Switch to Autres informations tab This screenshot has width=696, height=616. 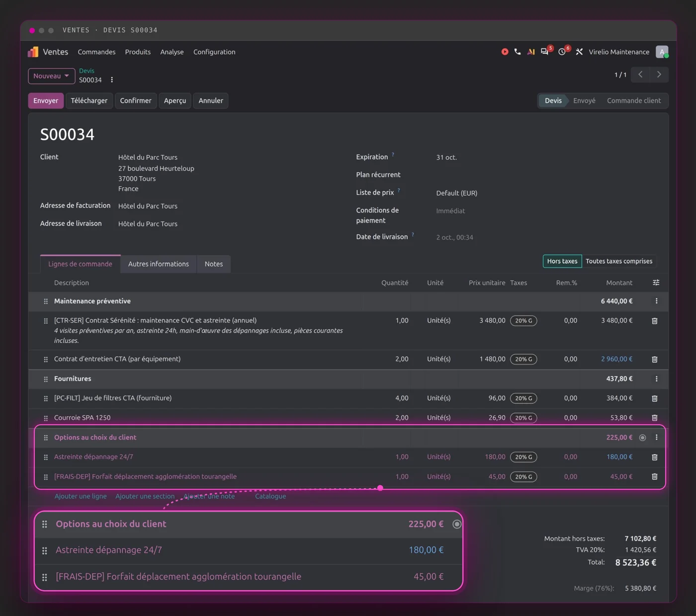tap(159, 264)
